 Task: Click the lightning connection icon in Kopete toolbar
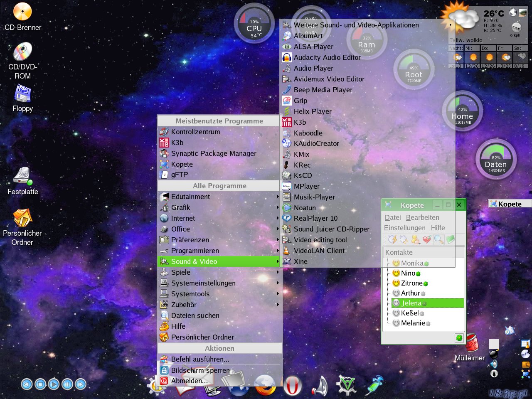(x=392, y=239)
